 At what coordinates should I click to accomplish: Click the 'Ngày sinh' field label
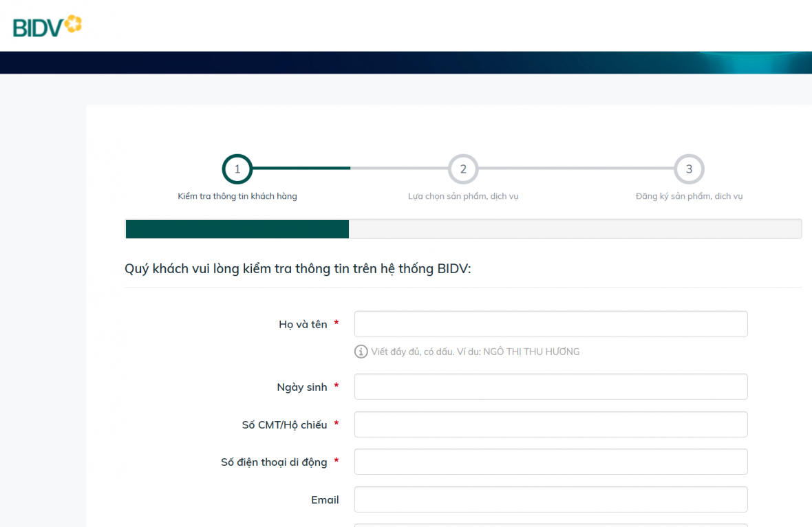(301, 387)
